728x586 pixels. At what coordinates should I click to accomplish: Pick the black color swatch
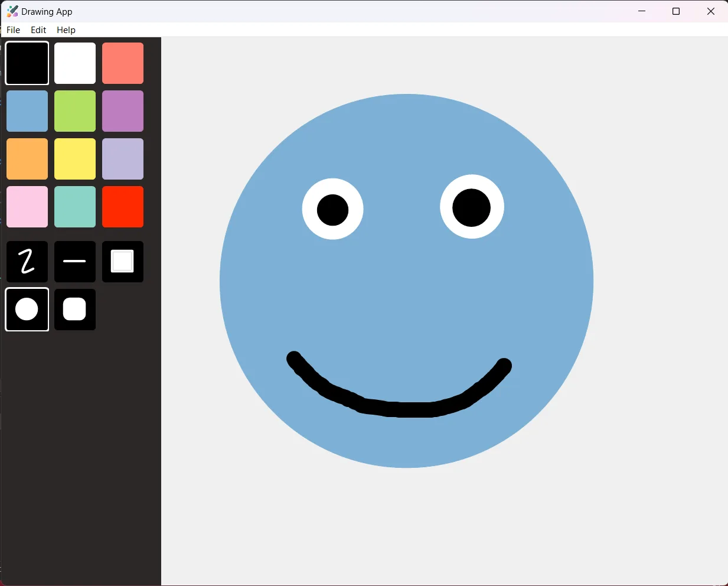click(27, 63)
